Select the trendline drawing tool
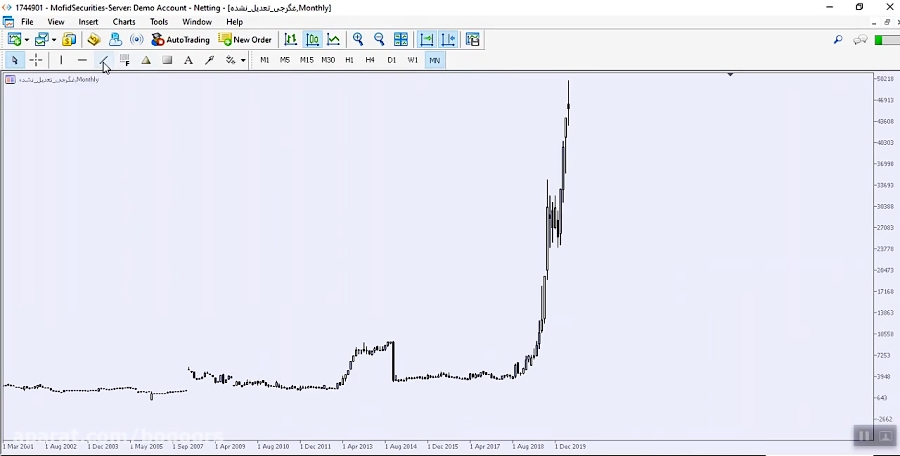Screen dimensions: 900x456 click(x=103, y=60)
